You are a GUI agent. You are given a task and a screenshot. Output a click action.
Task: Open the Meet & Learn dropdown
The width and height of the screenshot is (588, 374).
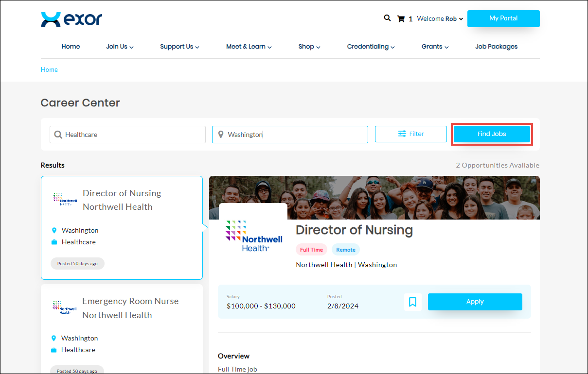click(x=249, y=47)
